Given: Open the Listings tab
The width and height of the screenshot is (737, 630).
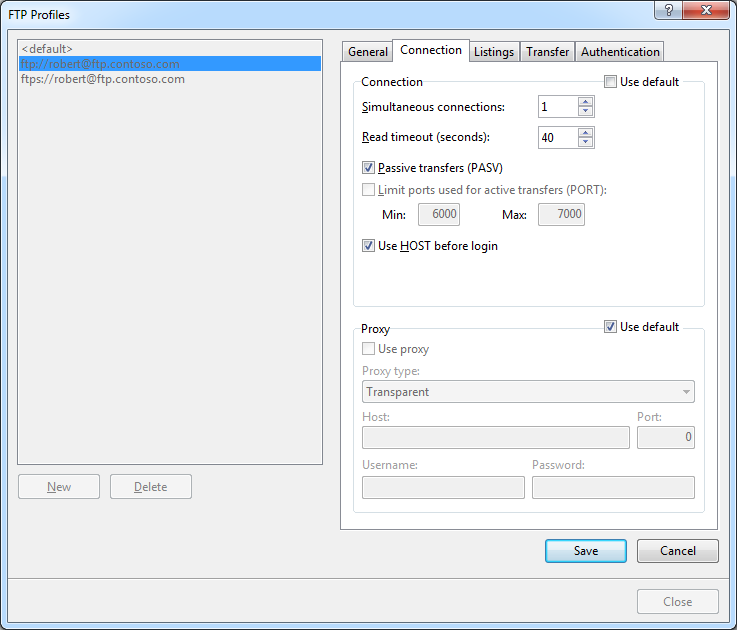Looking at the screenshot, I should click(494, 52).
